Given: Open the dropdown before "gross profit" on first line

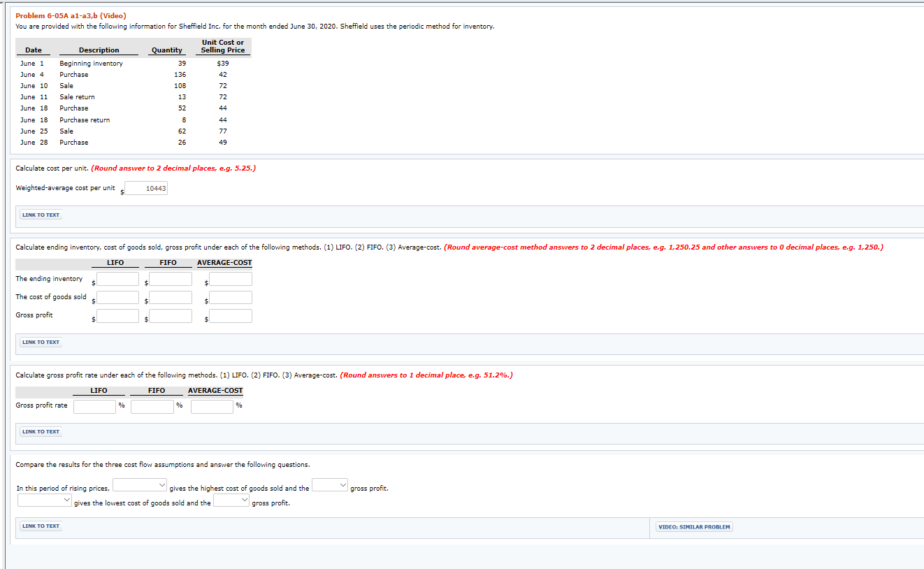Looking at the screenshot, I should (x=329, y=484).
